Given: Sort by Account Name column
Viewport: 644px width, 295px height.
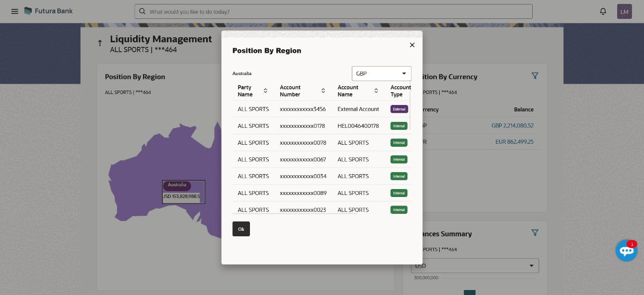Looking at the screenshot, I should 376,91.
